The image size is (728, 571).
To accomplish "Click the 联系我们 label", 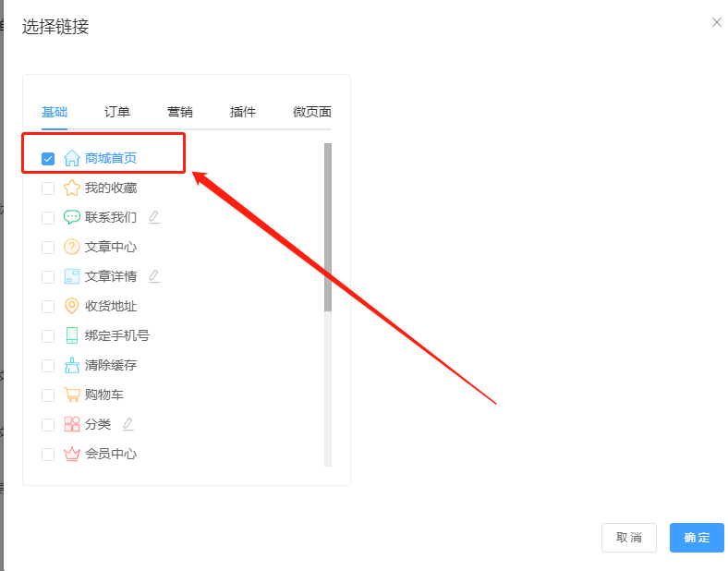I will pos(111,217).
